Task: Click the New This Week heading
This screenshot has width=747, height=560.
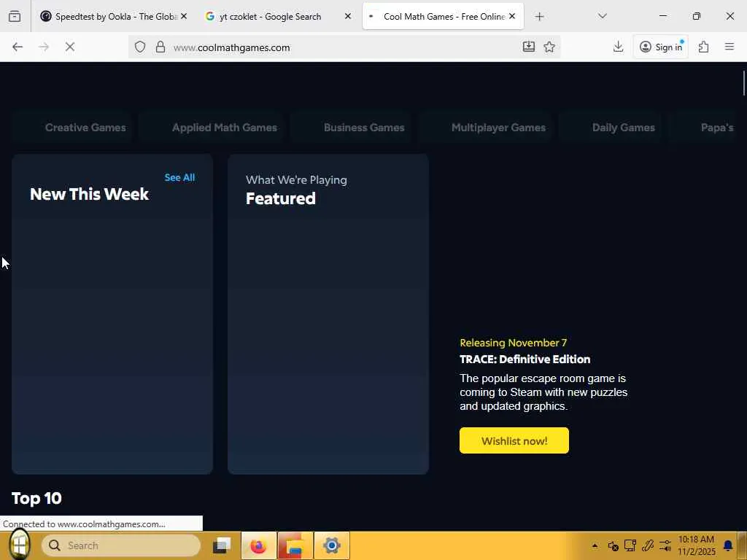Action: (90, 194)
